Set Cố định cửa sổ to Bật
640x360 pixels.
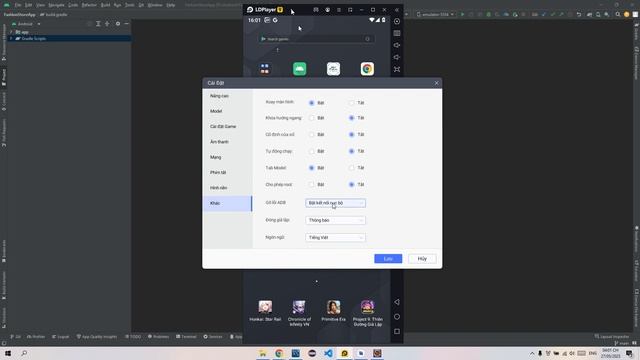[x=311, y=134]
